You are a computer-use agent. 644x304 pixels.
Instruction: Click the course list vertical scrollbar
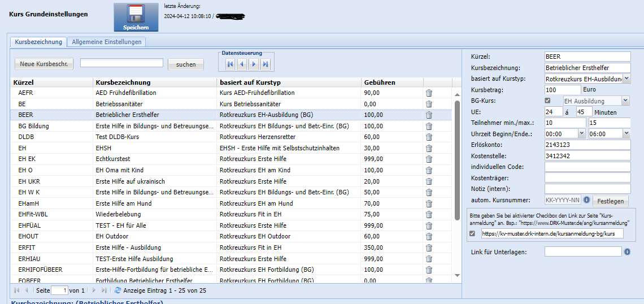pyautogui.click(x=457, y=160)
